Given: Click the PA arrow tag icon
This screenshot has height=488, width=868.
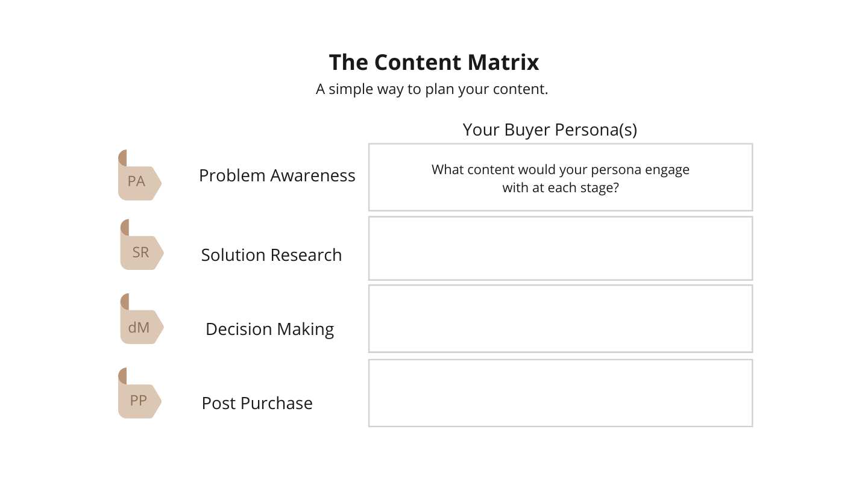Looking at the screenshot, I should (139, 175).
